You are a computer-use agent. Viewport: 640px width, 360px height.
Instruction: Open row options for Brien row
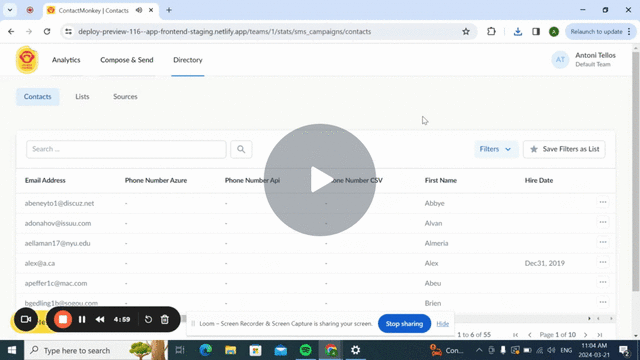(603, 302)
